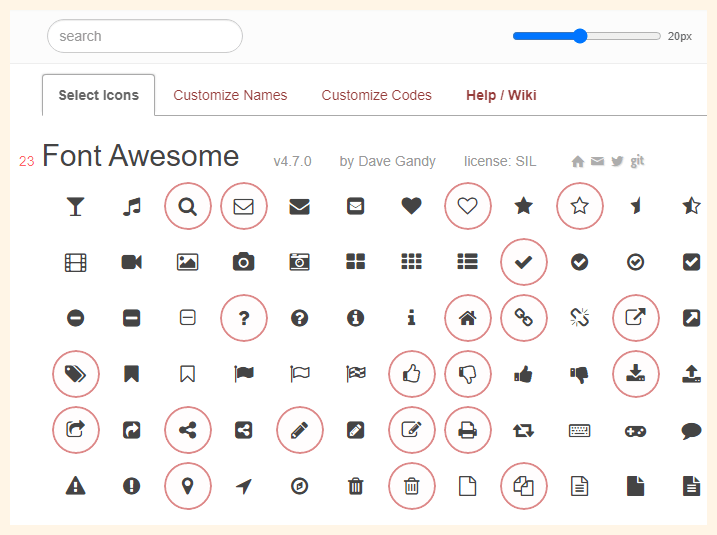
Task: Select the warning triangle icon
Action: [x=75, y=486]
